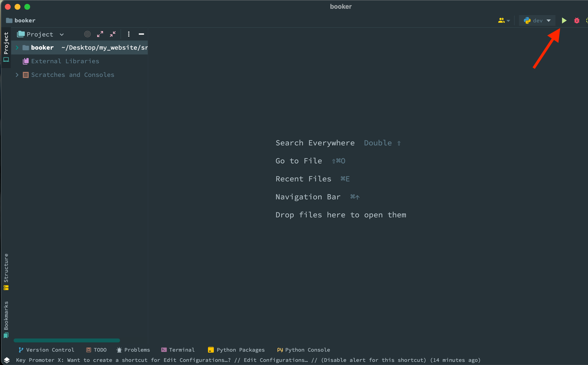The height and width of the screenshot is (365, 588).
Task: Open Project panel options three-dot menu
Action: (x=129, y=34)
